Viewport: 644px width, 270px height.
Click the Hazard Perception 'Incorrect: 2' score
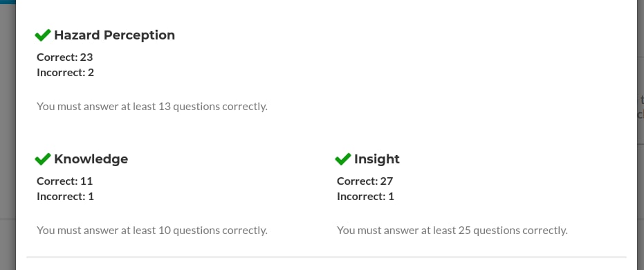pyautogui.click(x=65, y=73)
